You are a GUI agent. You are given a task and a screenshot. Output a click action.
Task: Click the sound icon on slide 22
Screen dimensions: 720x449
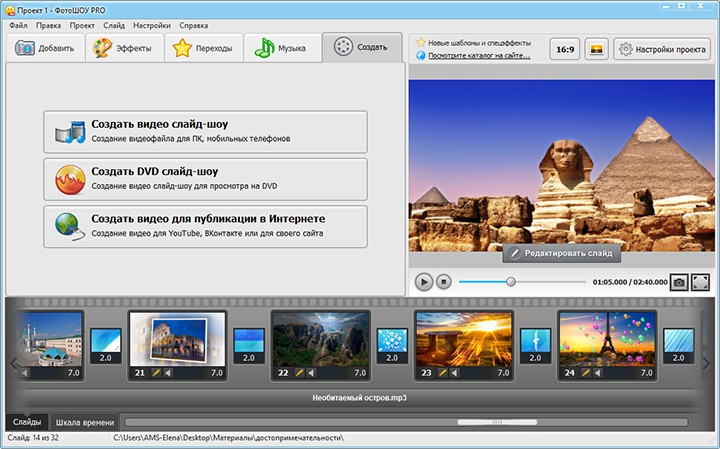click(311, 373)
